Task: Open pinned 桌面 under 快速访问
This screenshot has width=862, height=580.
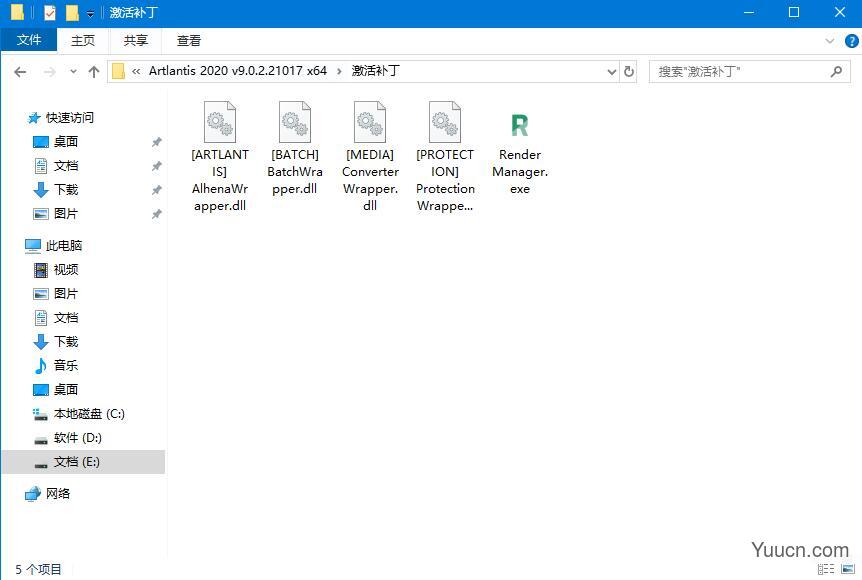Action: coord(66,142)
